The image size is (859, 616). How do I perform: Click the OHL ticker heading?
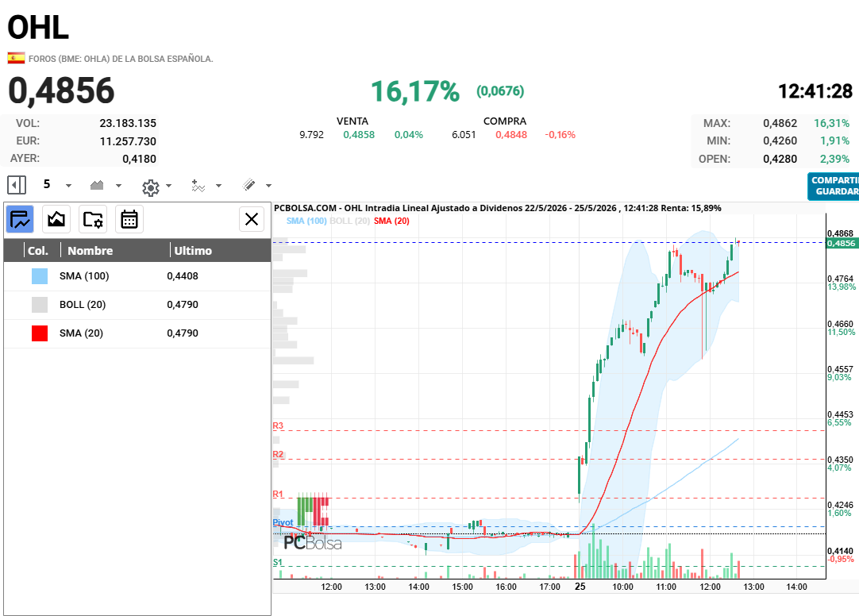[x=38, y=27]
